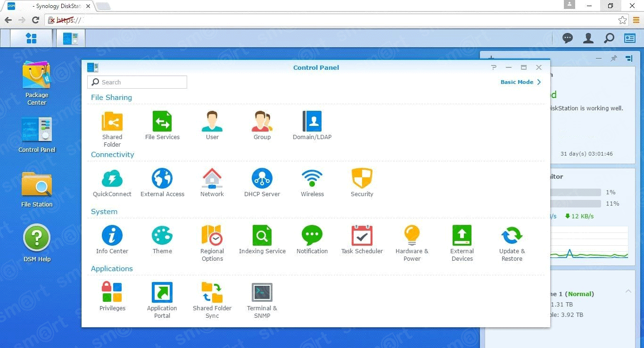Open the DSM notifications chat icon
644x348 pixels.
568,38
